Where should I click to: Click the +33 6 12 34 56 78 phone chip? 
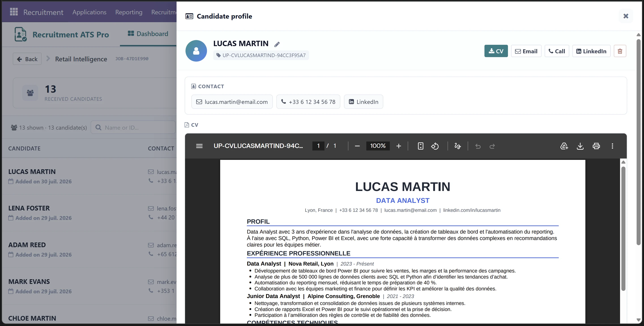(x=308, y=102)
